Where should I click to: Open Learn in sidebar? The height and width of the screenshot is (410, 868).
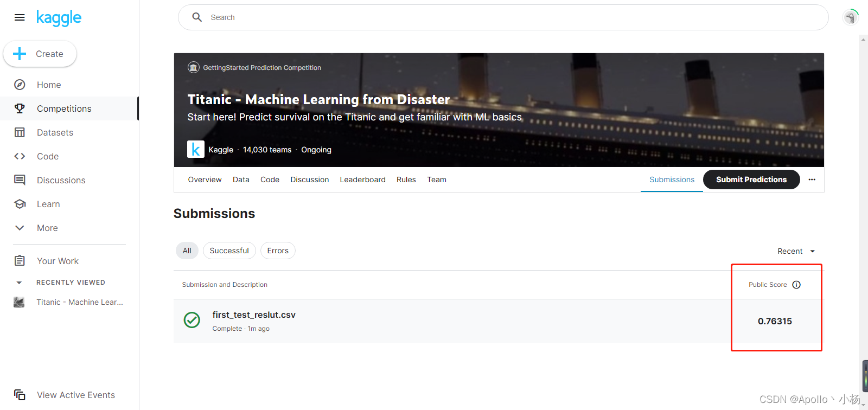tap(48, 204)
